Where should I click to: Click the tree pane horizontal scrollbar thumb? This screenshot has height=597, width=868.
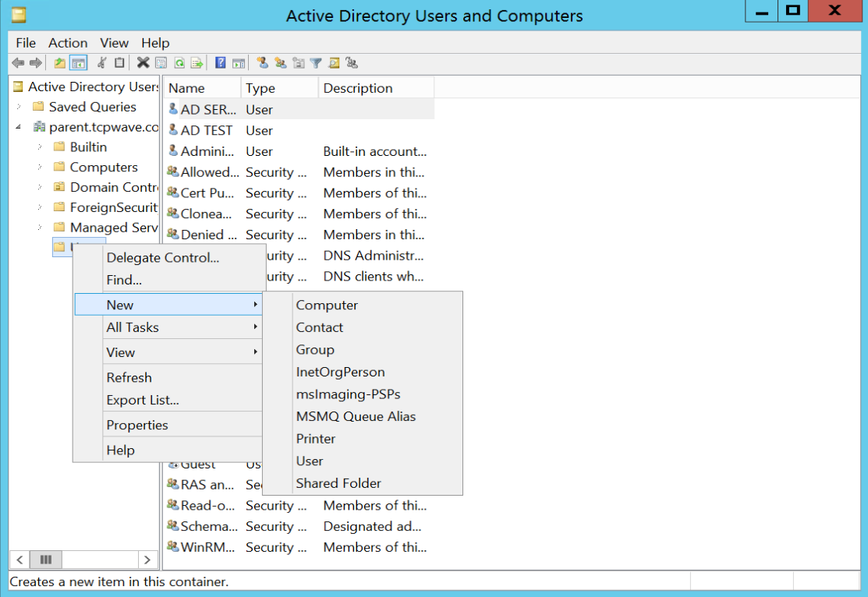[46, 560]
